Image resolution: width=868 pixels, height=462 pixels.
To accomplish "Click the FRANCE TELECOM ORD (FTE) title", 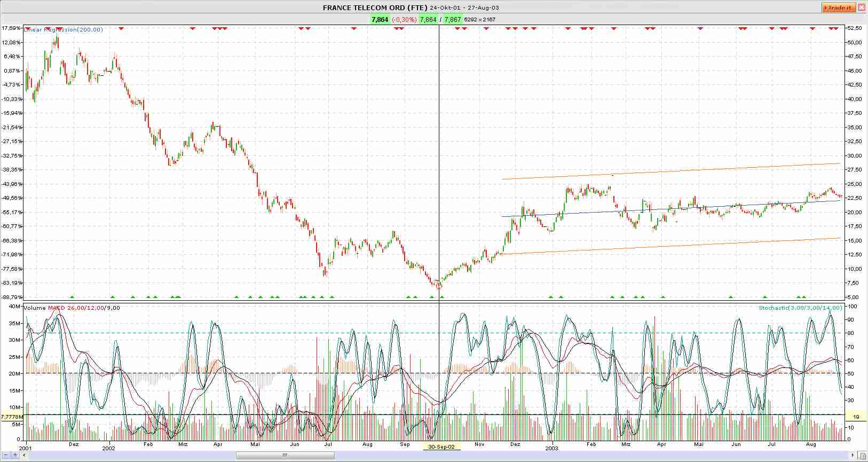I will [x=375, y=7].
